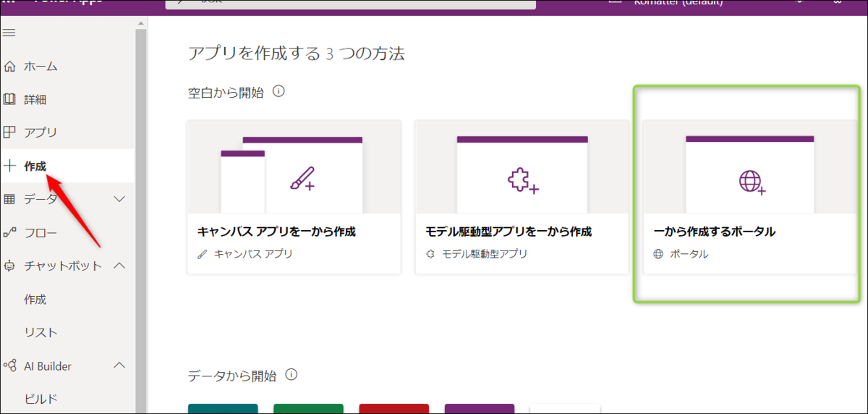
Task: Click the table icon beside データ
Action: 9,199
